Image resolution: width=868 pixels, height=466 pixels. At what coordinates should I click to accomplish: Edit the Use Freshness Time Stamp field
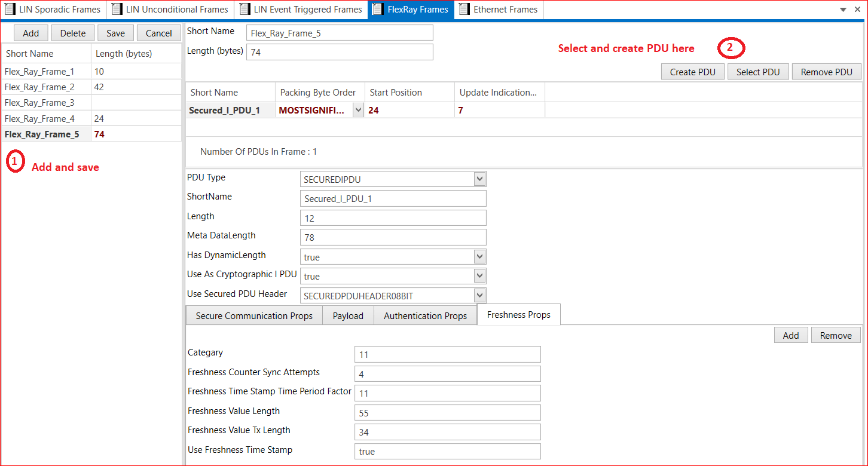click(448, 451)
